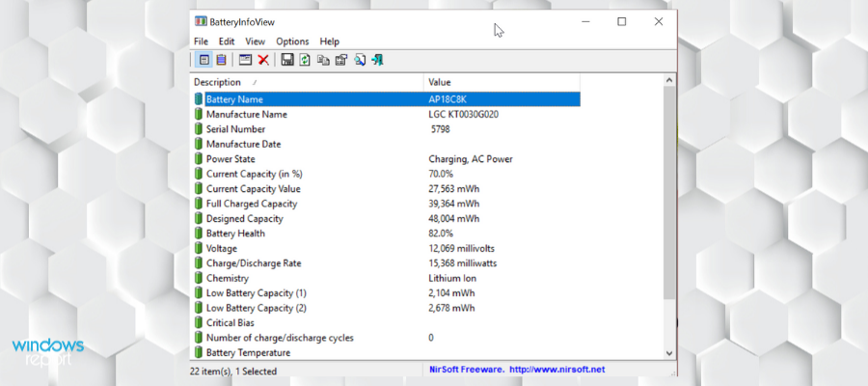Click the scrollbar down arrow
This screenshot has width=868, height=386.
click(x=669, y=353)
